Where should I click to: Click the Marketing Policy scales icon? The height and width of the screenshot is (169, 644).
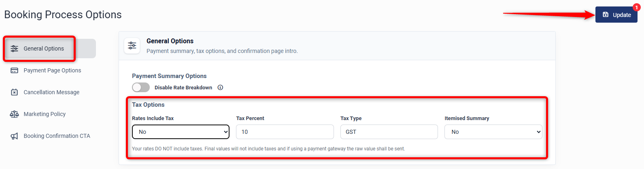[15, 114]
